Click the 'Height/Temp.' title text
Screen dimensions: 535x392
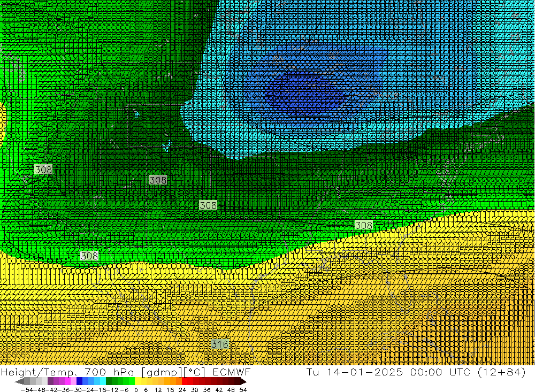click(40, 372)
